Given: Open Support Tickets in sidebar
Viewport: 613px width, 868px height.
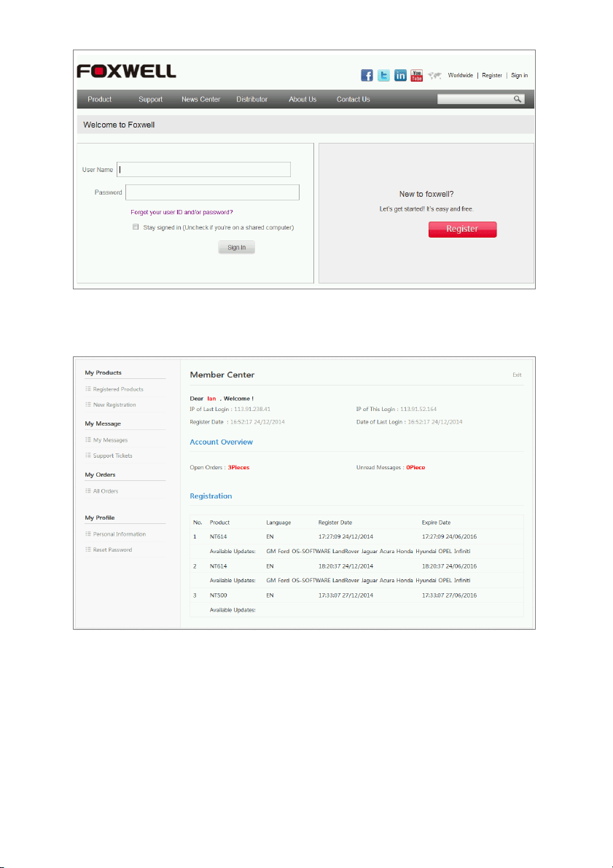Looking at the screenshot, I should (112, 455).
